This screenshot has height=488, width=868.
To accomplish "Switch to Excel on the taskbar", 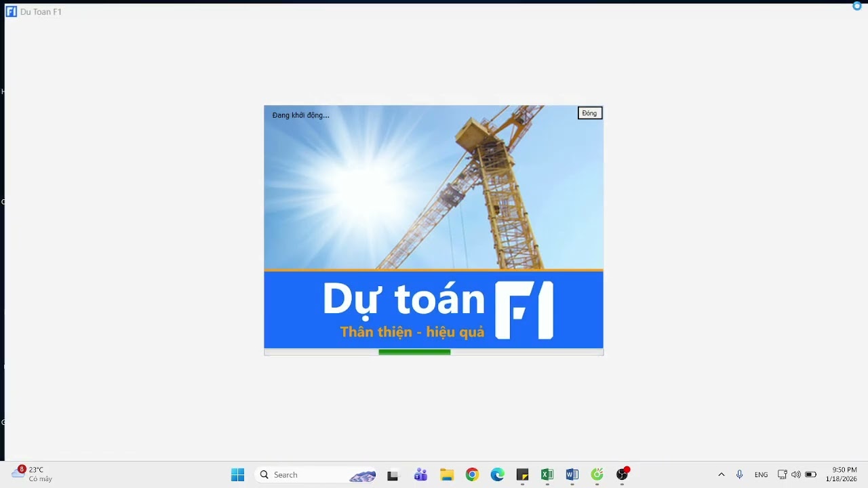I will 547,474.
